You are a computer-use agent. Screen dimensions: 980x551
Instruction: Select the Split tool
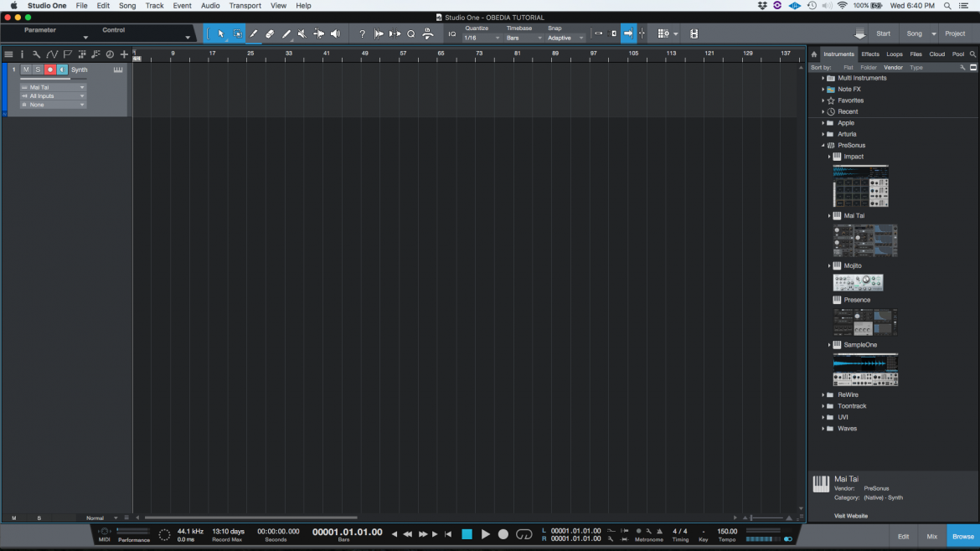click(x=254, y=33)
